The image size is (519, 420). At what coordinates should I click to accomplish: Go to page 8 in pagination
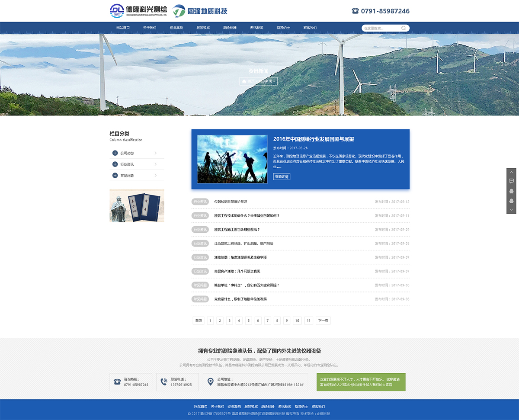tap(277, 321)
